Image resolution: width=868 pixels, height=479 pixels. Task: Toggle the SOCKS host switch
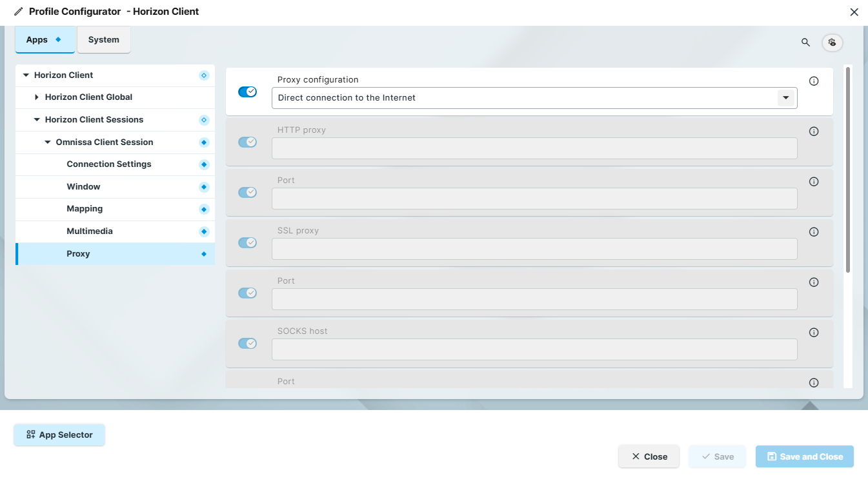click(x=247, y=343)
